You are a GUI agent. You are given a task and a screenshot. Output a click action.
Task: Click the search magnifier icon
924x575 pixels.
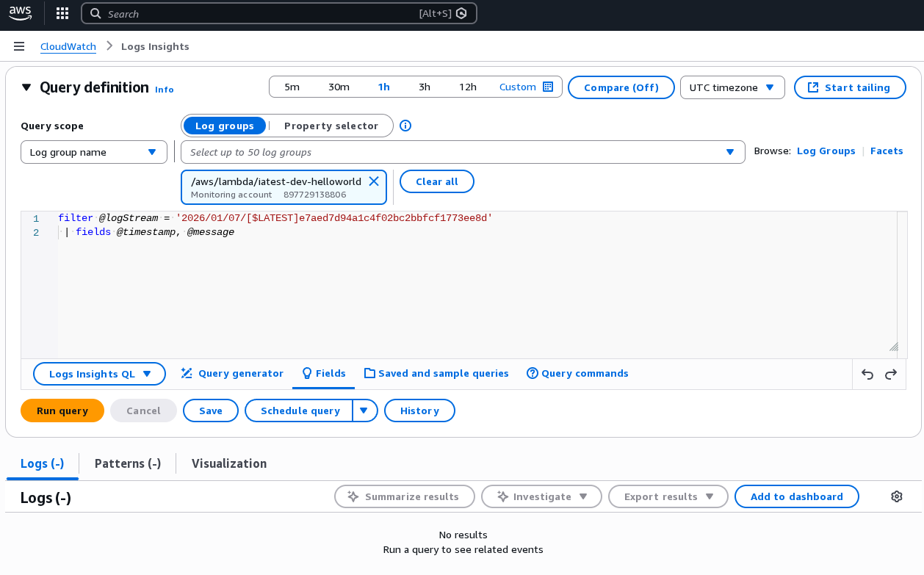pos(95,13)
